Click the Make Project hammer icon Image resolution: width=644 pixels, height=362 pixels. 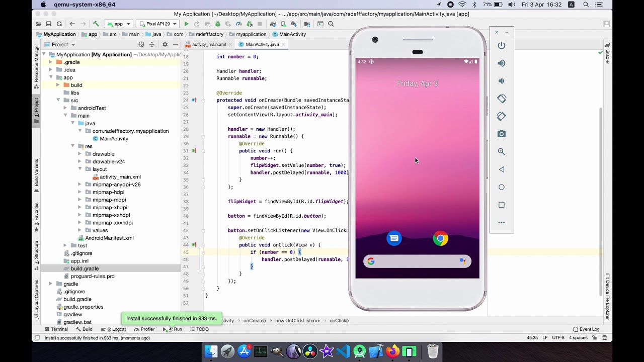point(96,24)
